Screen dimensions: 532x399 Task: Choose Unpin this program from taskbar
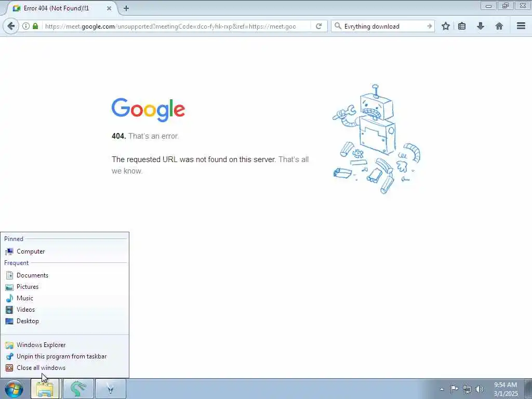(64, 356)
